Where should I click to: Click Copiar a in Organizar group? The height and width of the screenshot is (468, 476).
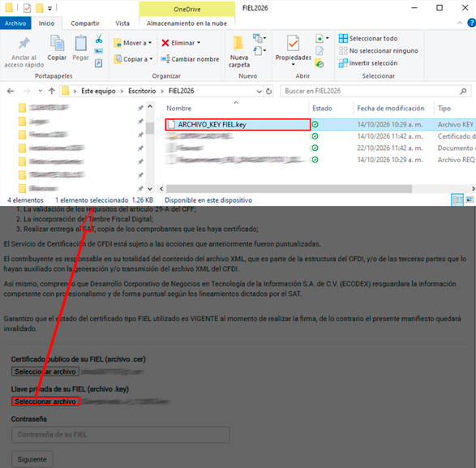(133, 59)
